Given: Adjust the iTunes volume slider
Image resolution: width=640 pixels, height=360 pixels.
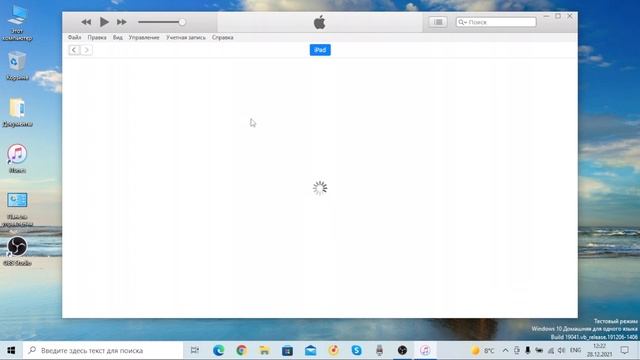Looking at the screenshot, I should pyautogui.click(x=162, y=22).
